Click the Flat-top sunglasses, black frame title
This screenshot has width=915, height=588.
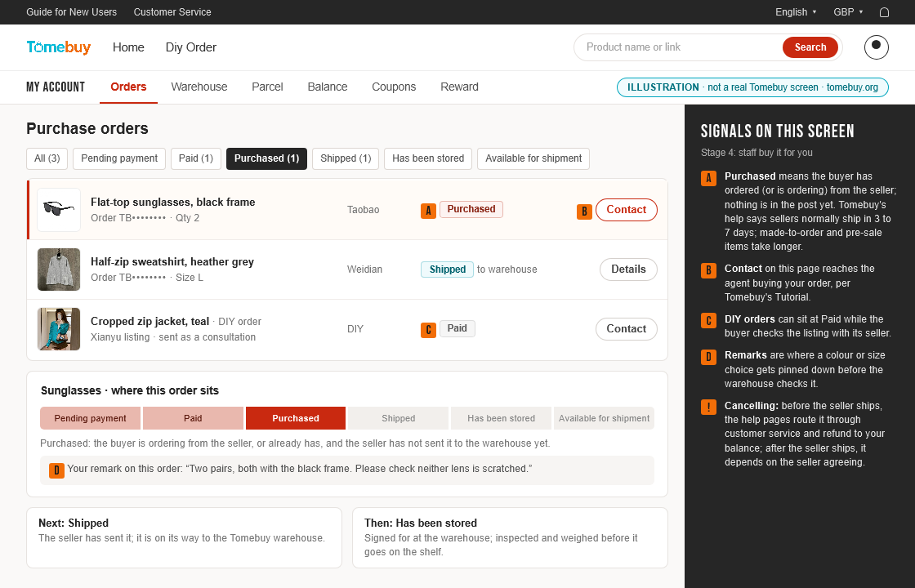(172, 203)
